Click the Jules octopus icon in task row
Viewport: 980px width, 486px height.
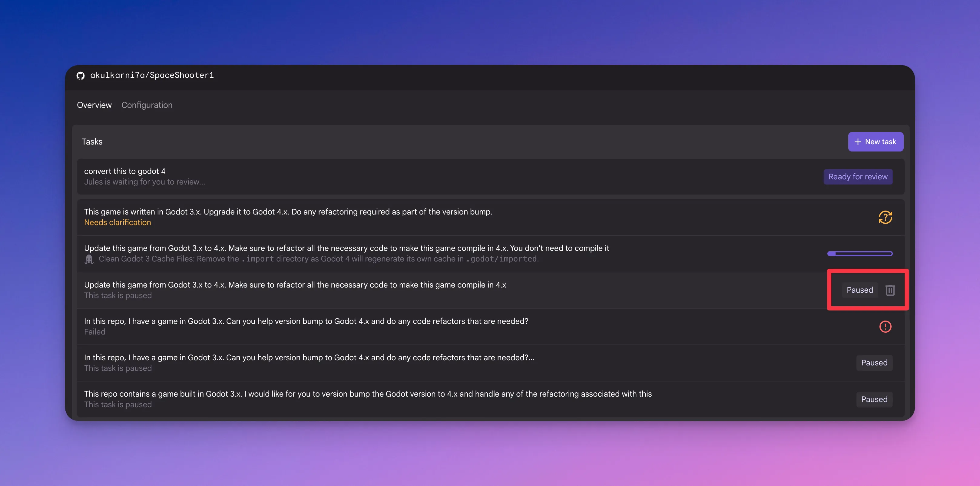click(89, 259)
